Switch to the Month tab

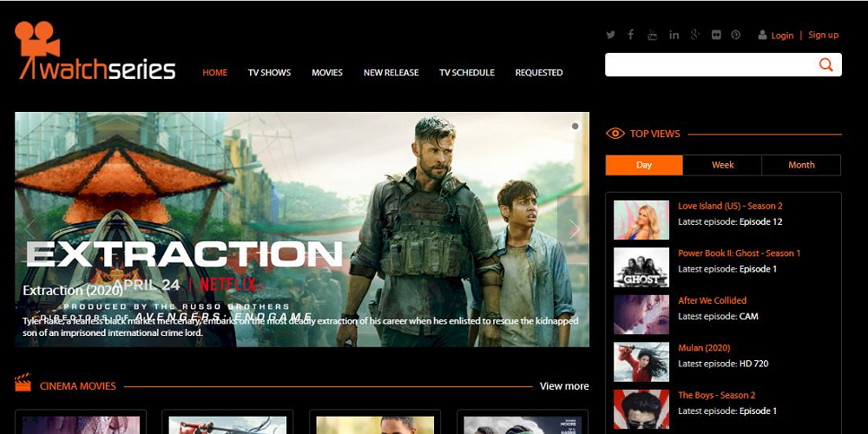pyautogui.click(x=801, y=165)
